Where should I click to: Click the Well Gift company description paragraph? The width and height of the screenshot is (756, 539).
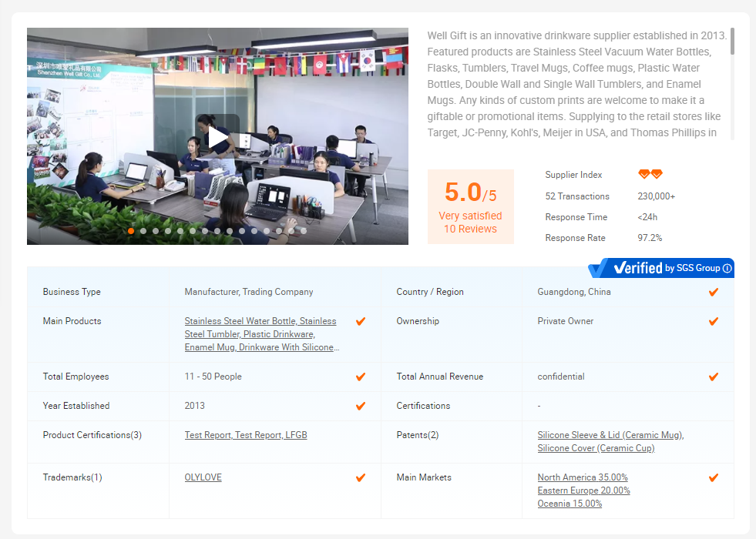click(x=577, y=84)
